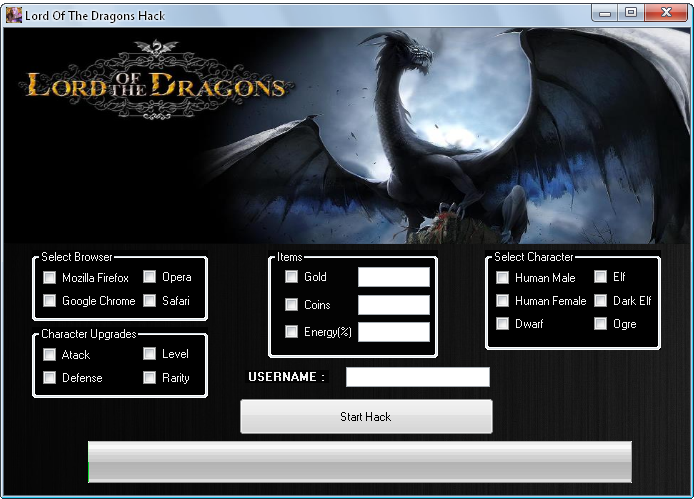Click the Gold amount input field
This screenshot has width=694, height=499.
pyautogui.click(x=393, y=277)
